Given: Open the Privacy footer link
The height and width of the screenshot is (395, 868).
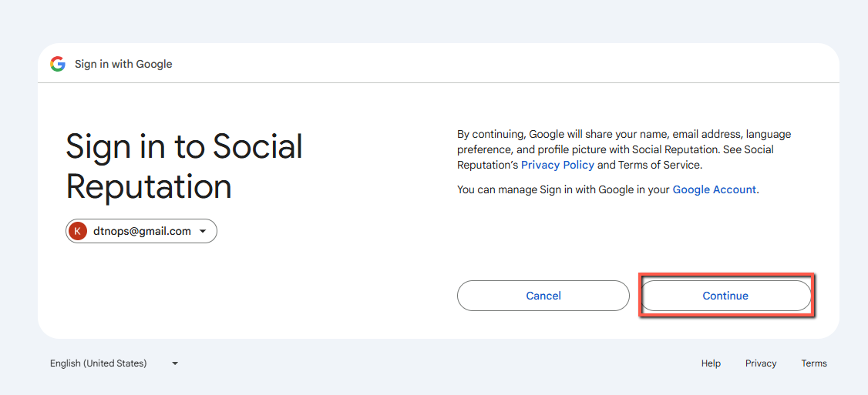Looking at the screenshot, I should click(x=761, y=363).
